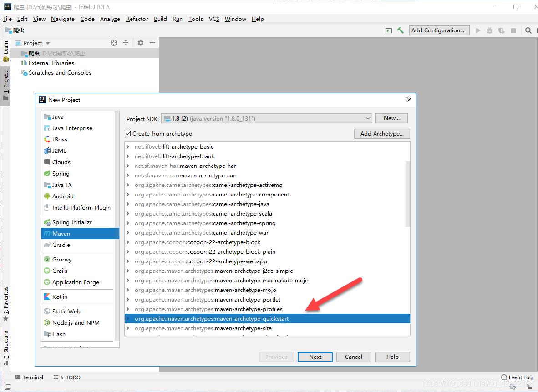
Task: Select camel-archetype-spring archetype row
Action: click(x=267, y=223)
